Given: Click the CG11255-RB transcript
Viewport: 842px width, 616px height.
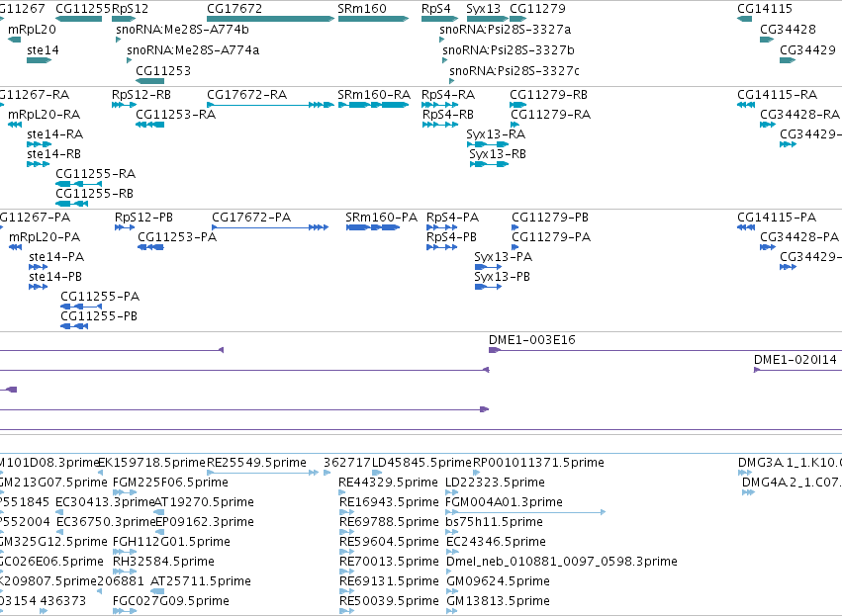Looking at the screenshot, I should click(71, 204).
